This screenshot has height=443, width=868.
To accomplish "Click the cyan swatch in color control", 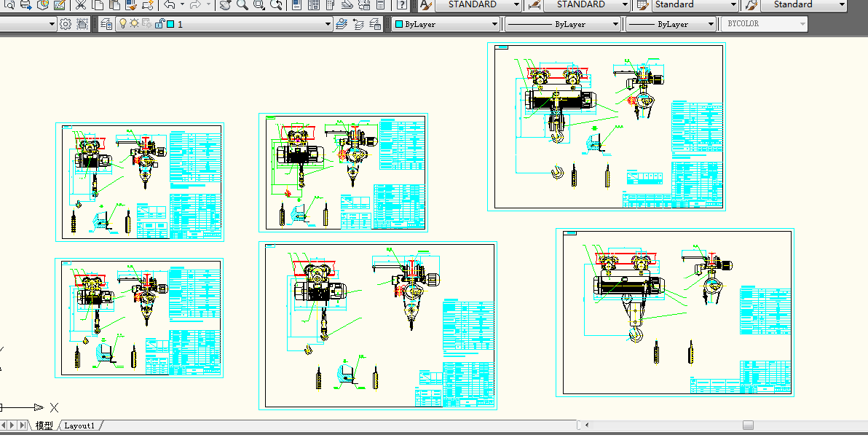I will point(398,24).
